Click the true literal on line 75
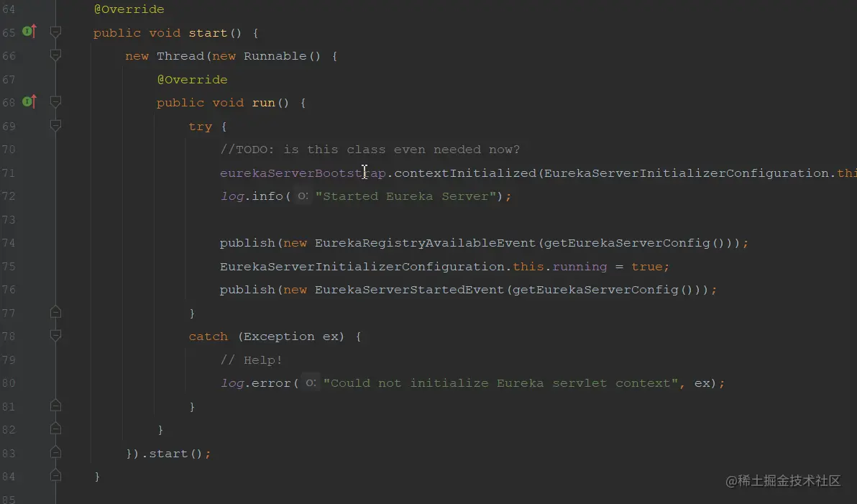The width and height of the screenshot is (857, 504). point(646,266)
